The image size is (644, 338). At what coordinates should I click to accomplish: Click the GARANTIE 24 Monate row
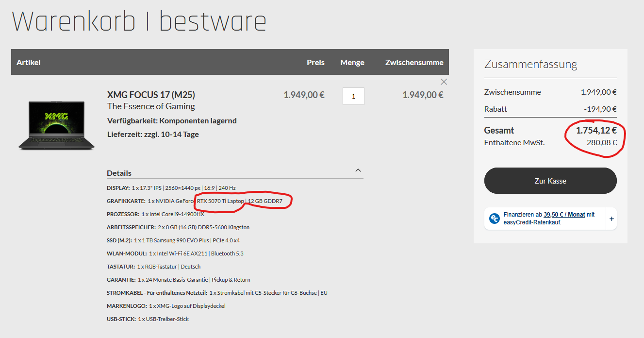click(x=179, y=280)
